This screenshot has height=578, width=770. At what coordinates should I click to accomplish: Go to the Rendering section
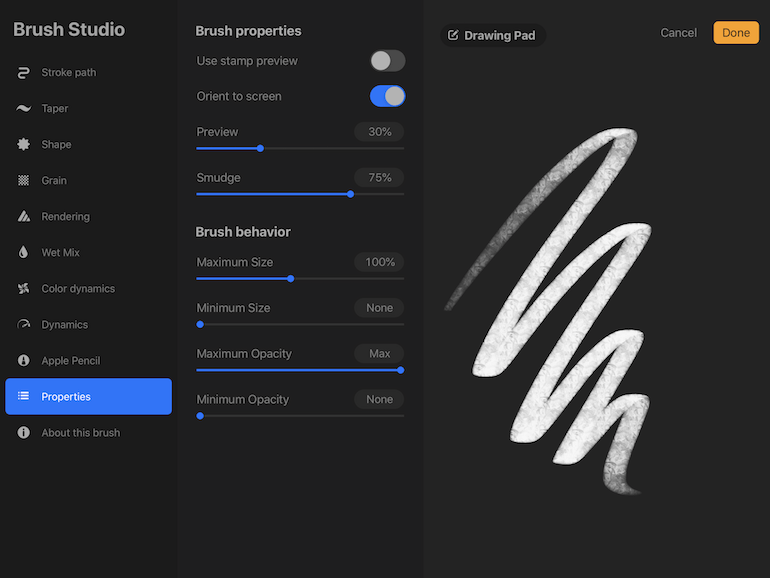point(88,217)
